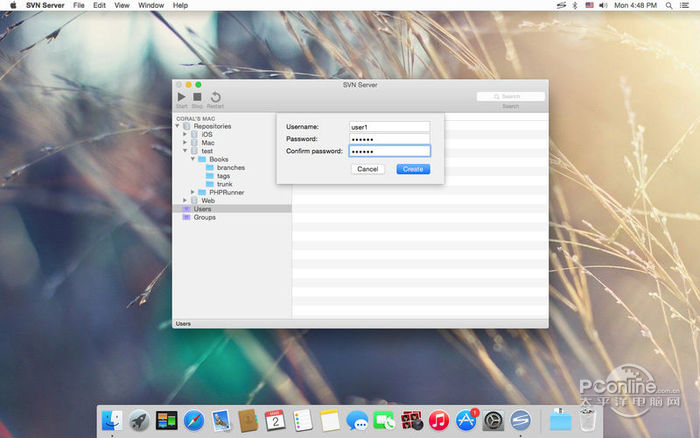Expand the PHPRunner folder node
This screenshot has width=700, height=438.
click(x=193, y=192)
